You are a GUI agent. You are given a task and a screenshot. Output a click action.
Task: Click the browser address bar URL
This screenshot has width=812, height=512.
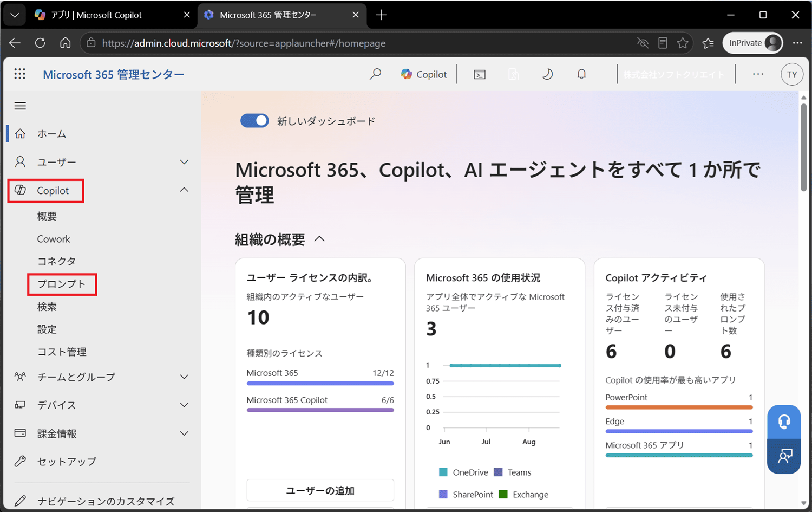[x=244, y=43]
